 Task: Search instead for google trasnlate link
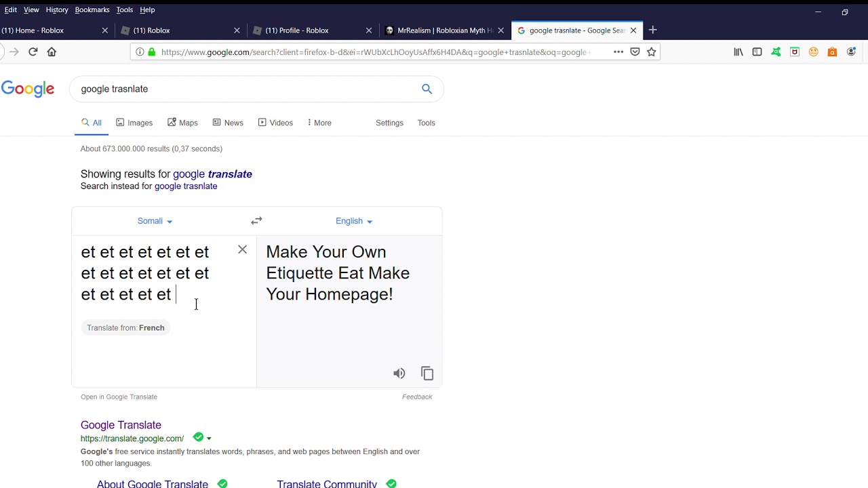(x=186, y=186)
